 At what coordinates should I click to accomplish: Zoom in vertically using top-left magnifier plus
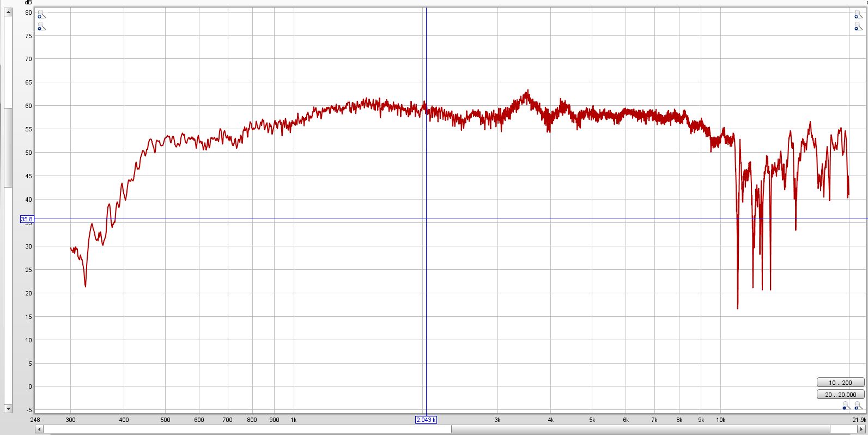(x=41, y=14)
